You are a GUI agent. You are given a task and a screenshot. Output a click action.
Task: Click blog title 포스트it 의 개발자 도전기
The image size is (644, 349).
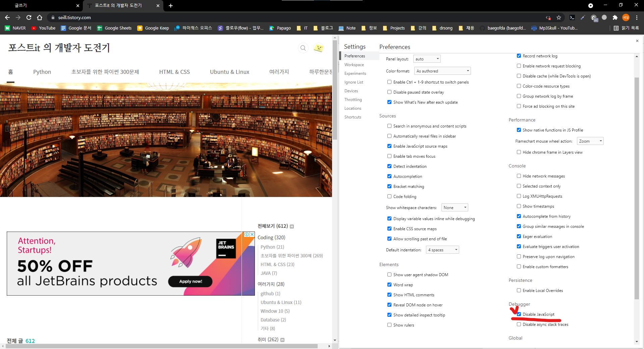(59, 48)
